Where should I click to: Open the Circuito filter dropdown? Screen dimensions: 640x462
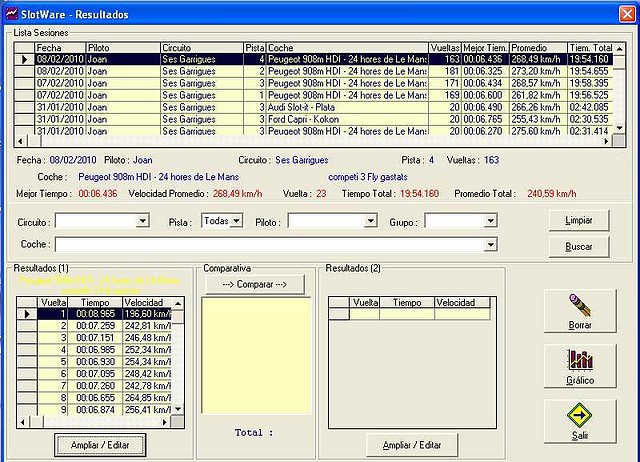[x=142, y=221]
